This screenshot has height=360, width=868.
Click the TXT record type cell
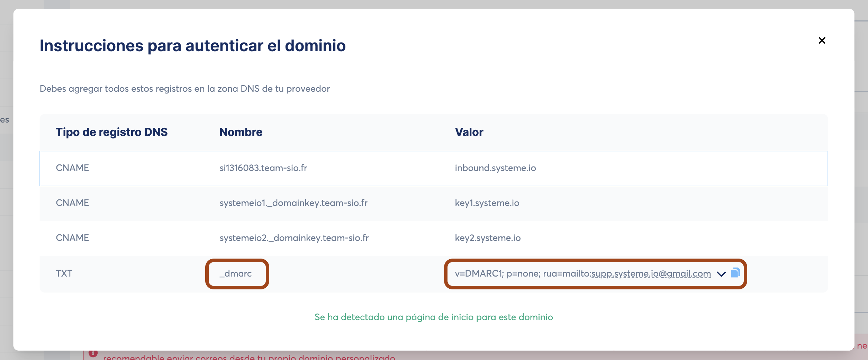tap(64, 273)
